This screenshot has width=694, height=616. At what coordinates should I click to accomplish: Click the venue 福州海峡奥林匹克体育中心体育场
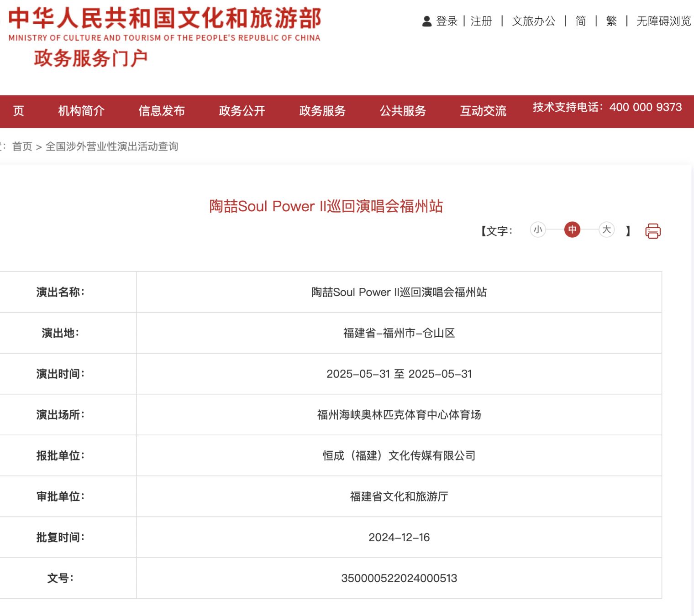coord(399,415)
